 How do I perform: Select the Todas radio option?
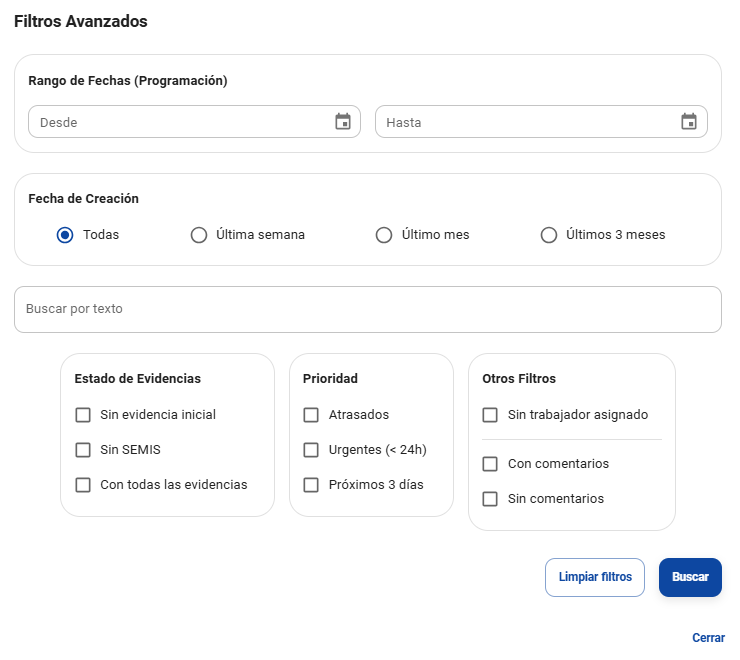(65, 235)
